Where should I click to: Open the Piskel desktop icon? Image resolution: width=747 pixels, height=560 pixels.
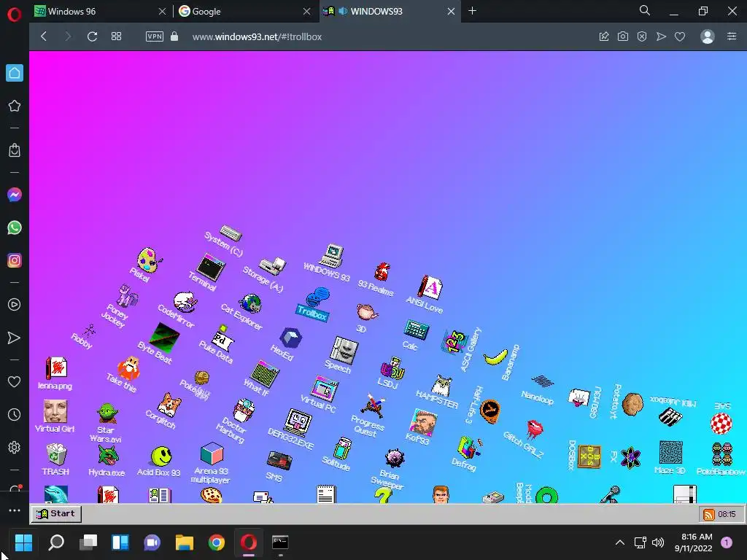[x=149, y=260]
